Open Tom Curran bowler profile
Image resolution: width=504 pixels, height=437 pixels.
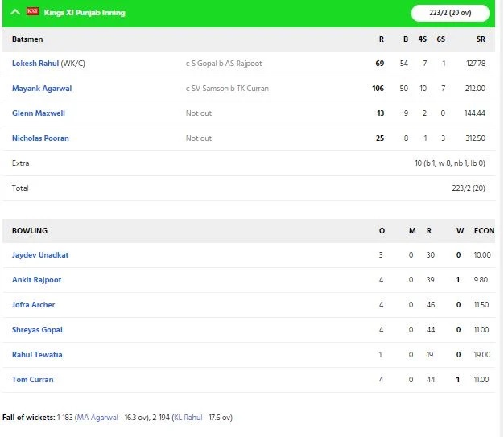(x=33, y=380)
